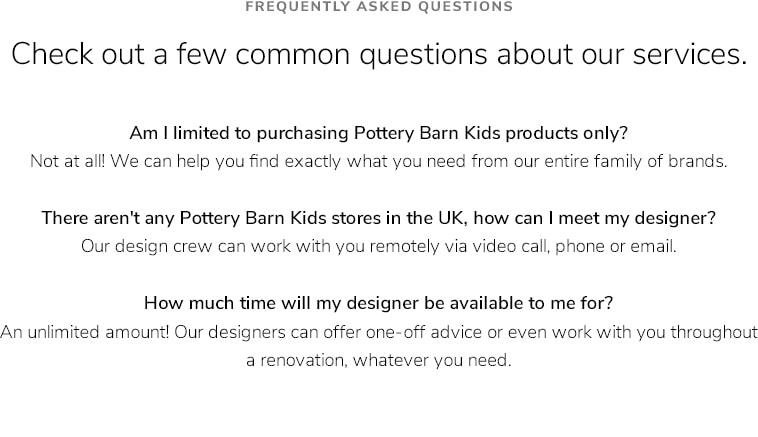
Task: Click the line 'a renovation, whatever you need.'
Action: [x=379, y=360]
